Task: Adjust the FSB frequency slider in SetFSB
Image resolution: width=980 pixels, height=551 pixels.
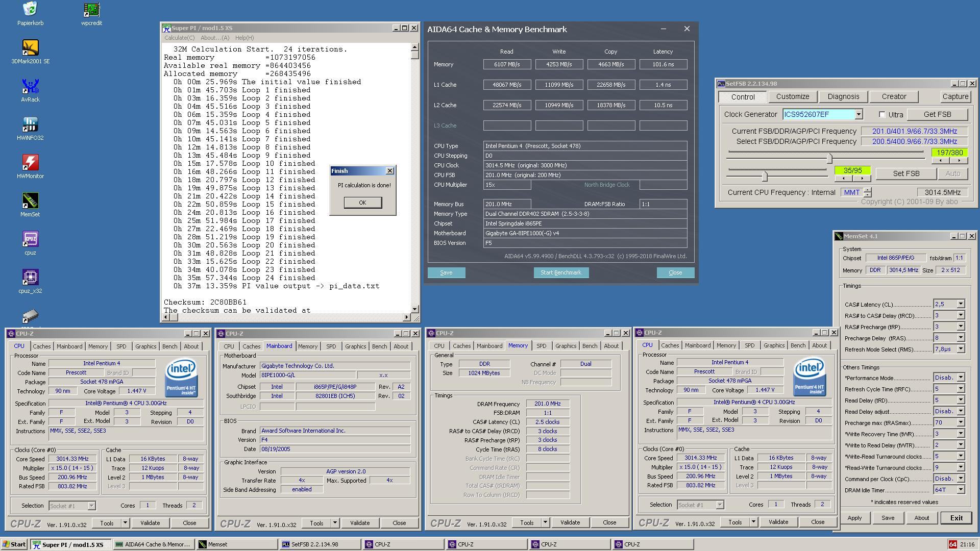Action: click(829, 159)
